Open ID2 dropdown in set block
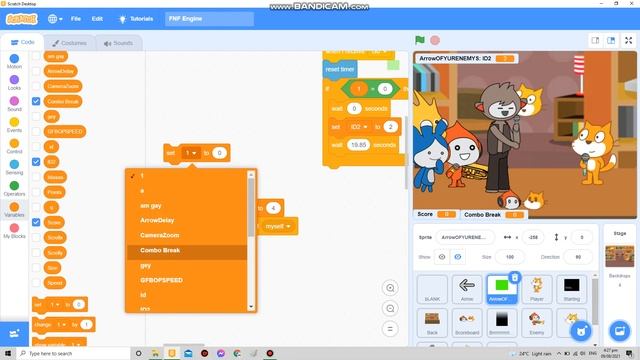 click(x=359, y=127)
